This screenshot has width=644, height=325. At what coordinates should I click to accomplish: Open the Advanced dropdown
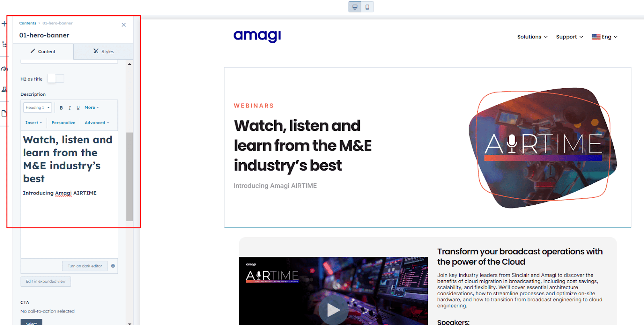[x=97, y=123]
